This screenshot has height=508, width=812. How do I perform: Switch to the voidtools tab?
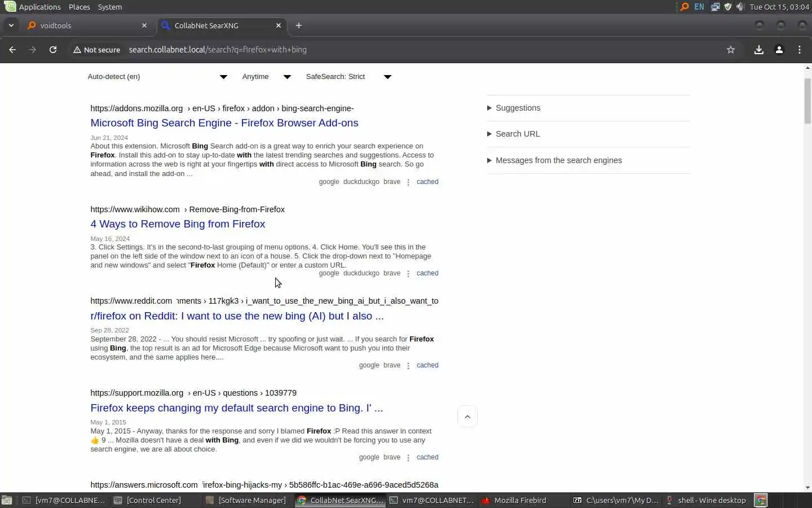[87, 25]
